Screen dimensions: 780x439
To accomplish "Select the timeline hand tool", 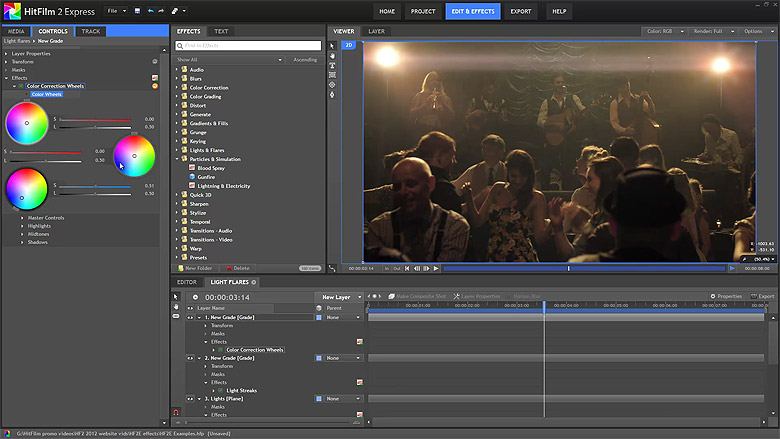I will pos(176,306).
